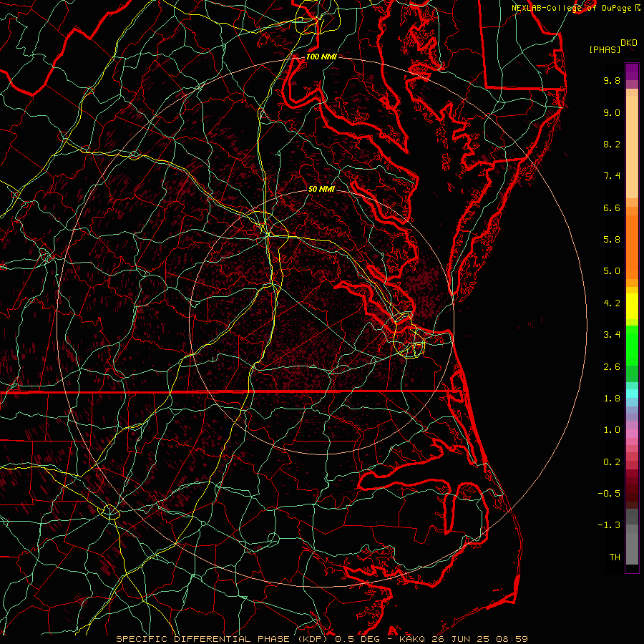Image resolution: width=644 pixels, height=644 pixels.
Task: Click the 5.0 value on the scale
Action: tap(612, 271)
